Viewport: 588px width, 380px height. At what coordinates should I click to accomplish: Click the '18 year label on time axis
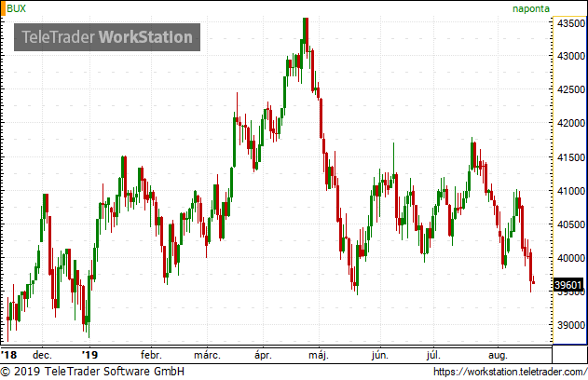click(9, 355)
